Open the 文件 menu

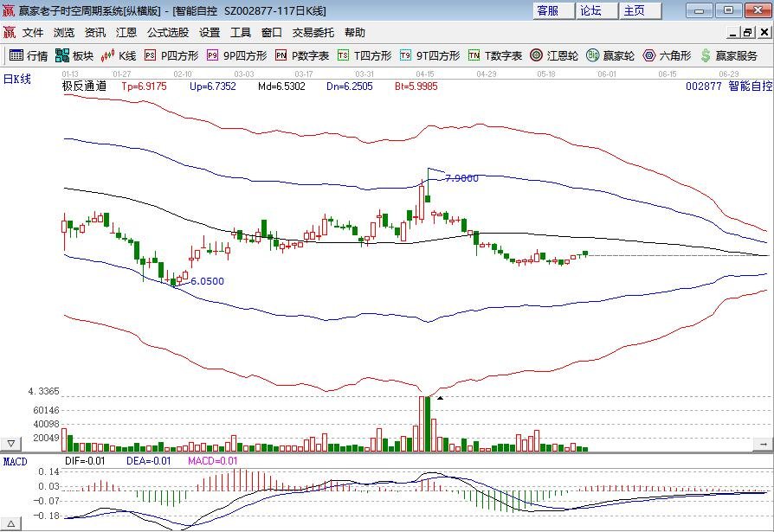pos(33,33)
